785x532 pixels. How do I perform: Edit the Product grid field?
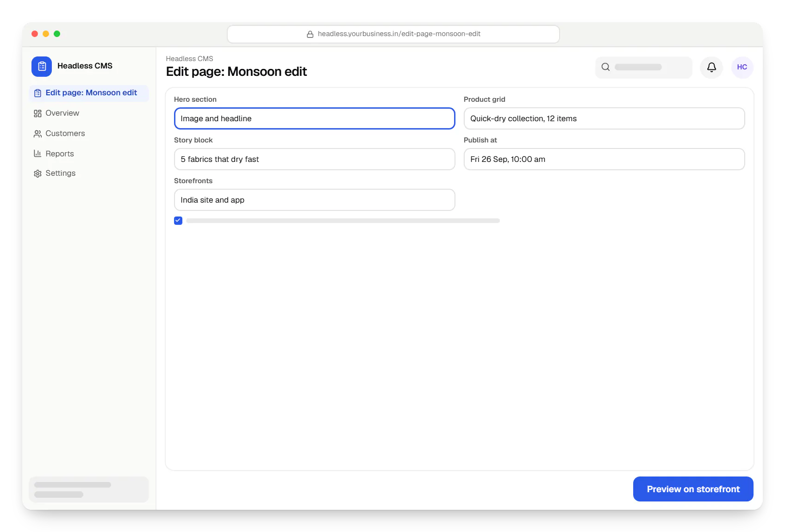(x=604, y=118)
